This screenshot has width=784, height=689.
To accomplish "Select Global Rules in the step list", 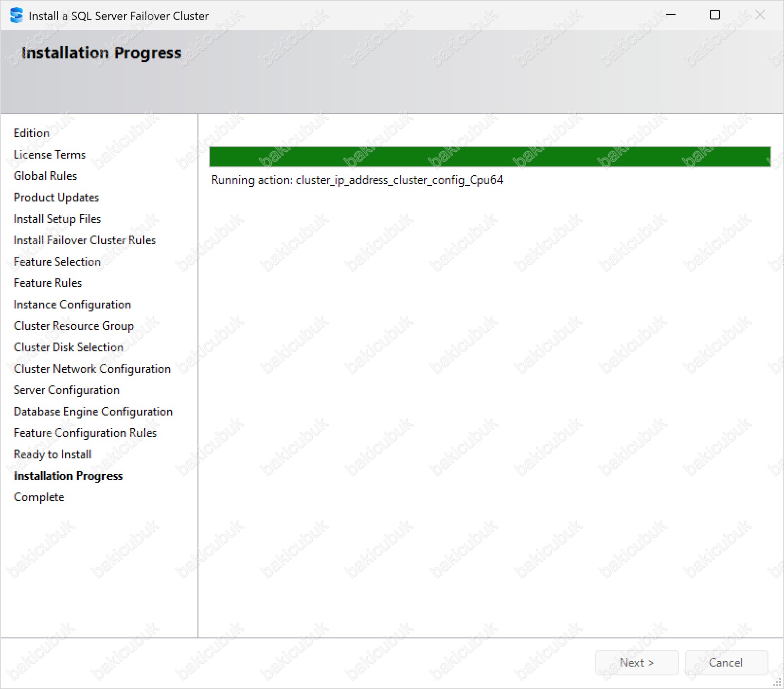I will [x=45, y=176].
